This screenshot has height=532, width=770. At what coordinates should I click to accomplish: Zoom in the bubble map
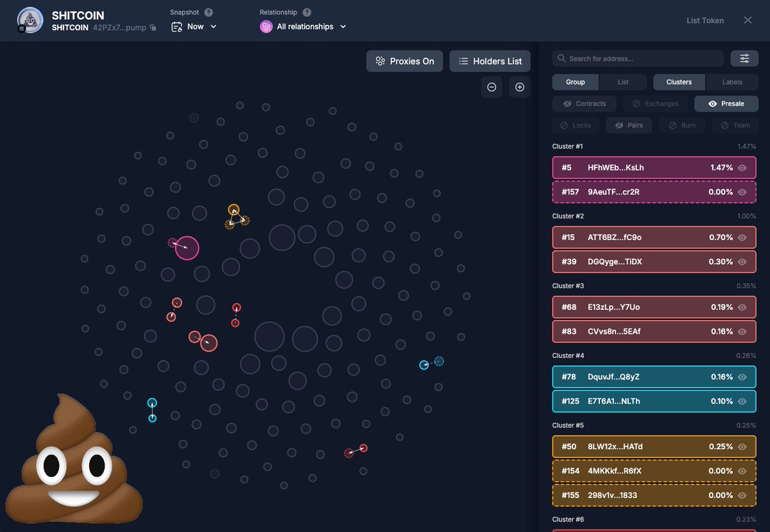point(520,87)
